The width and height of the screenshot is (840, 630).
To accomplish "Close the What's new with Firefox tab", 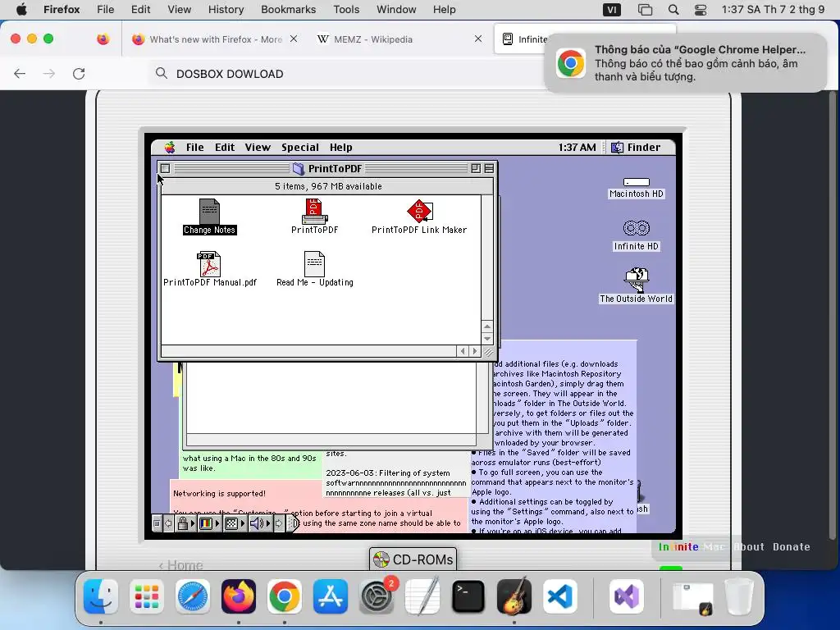I will tap(294, 39).
